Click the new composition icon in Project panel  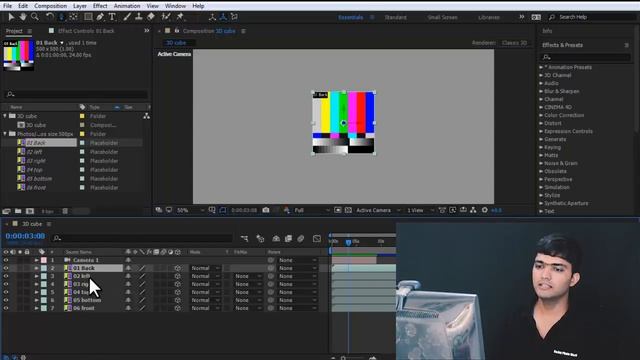30,211
